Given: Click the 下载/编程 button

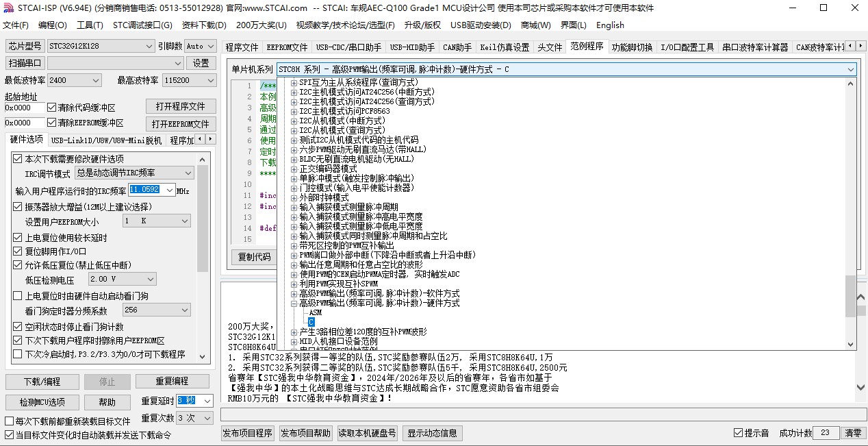Looking at the screenshot, I should [x=42, y=382].
